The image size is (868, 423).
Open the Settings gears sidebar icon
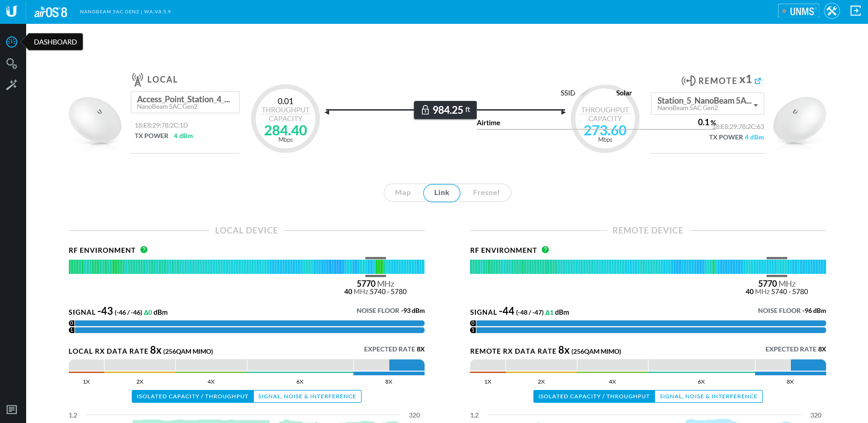coord(12,63)
